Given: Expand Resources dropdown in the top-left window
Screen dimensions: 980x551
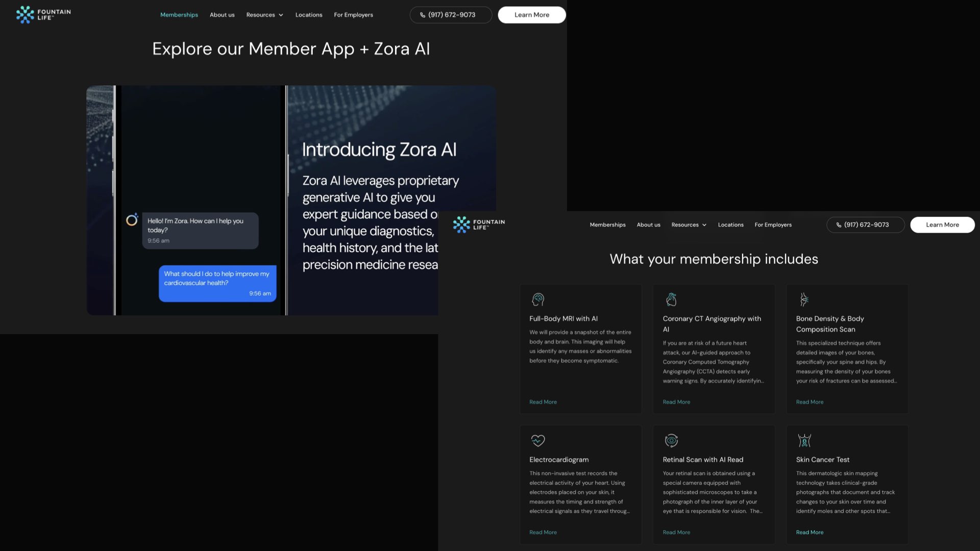Looking at the screenshot, I should click(x=264, y=15).
